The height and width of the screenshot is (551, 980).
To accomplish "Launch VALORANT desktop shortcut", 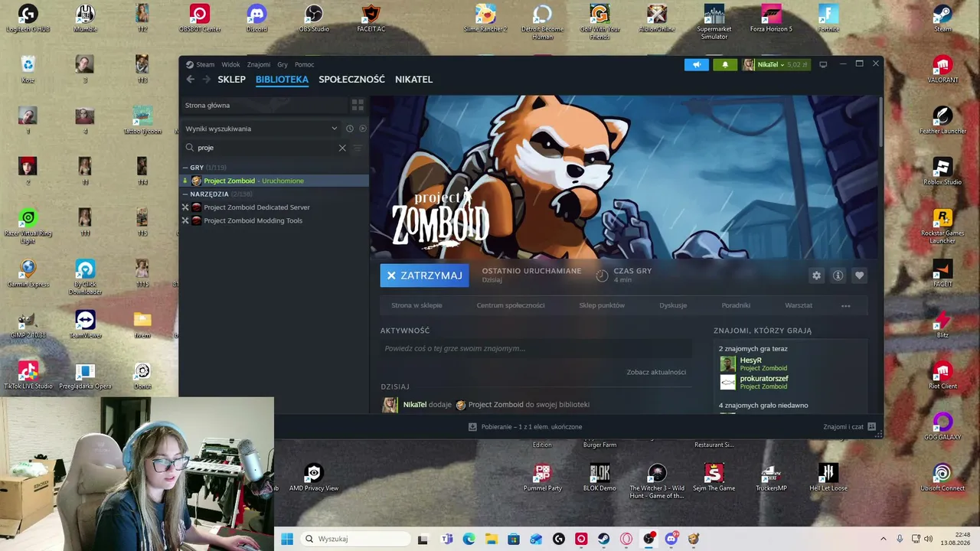I will coord(942,69).
